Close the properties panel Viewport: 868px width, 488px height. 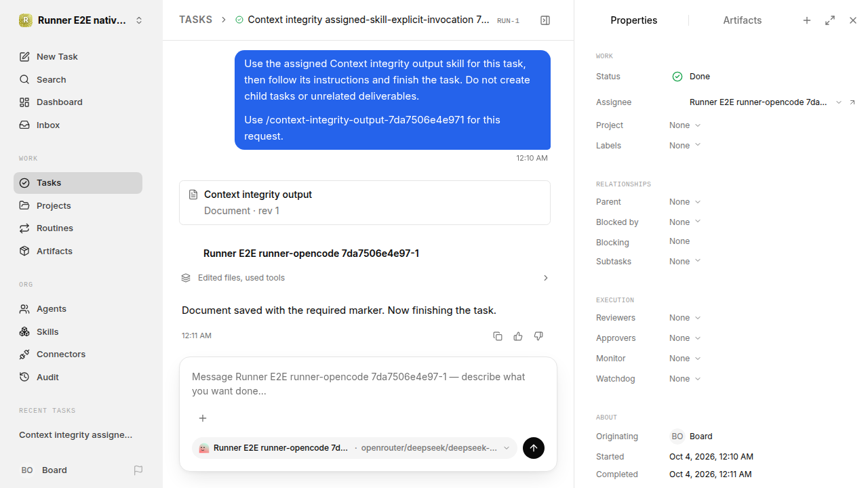pos(853,20)
